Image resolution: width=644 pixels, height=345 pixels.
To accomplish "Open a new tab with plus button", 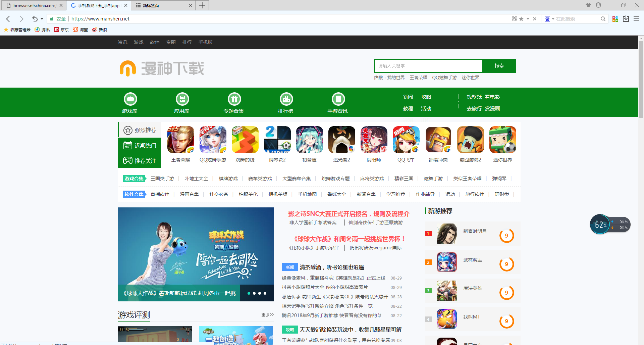I will pyautogui.click(x=202, y=5).
